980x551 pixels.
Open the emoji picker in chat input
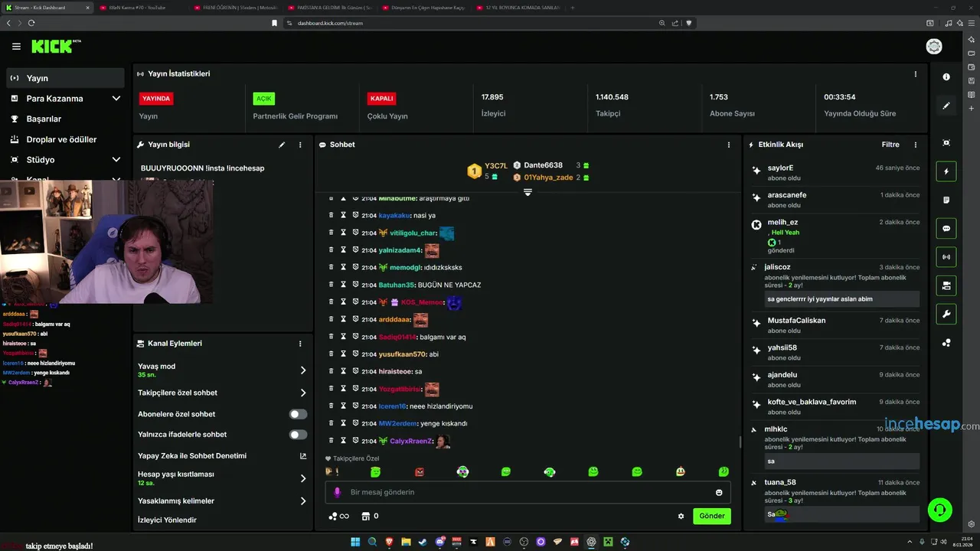point(719,492)
